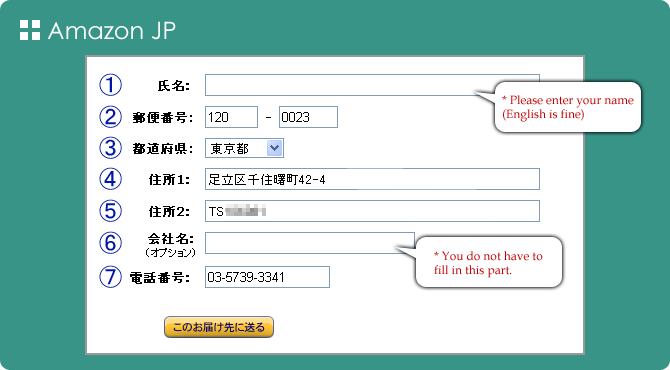Click the second postal code field 0023
Screen dimensions: 670x370
click(308, 117)
